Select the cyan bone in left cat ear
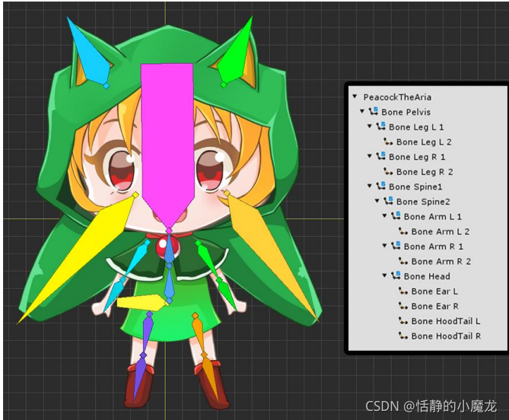 coord(93,60)
